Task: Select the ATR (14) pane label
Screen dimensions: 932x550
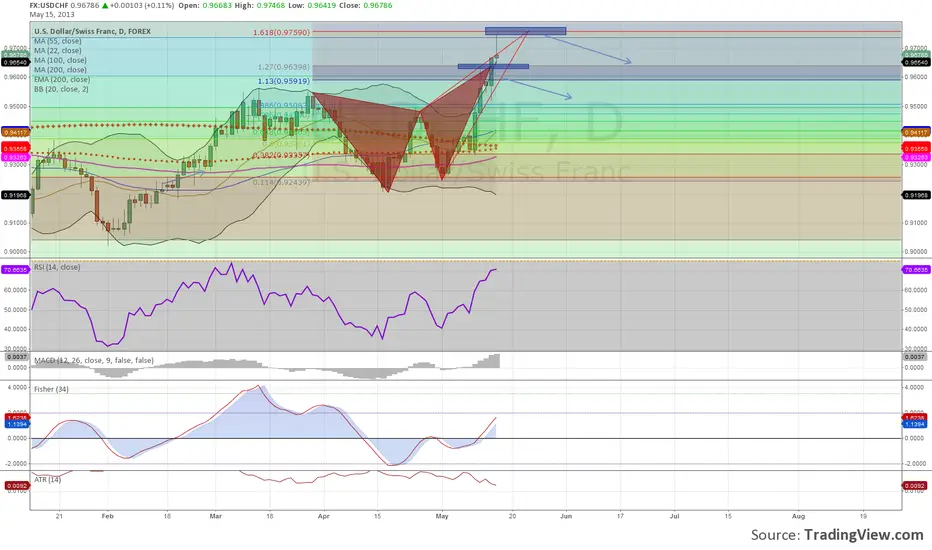Action: point(47,479)
